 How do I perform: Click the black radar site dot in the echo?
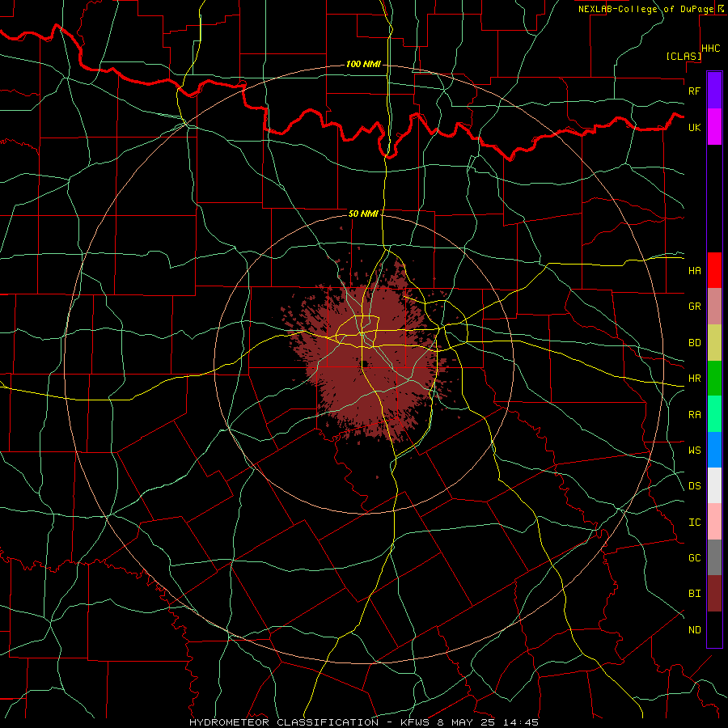coord(365,364)
